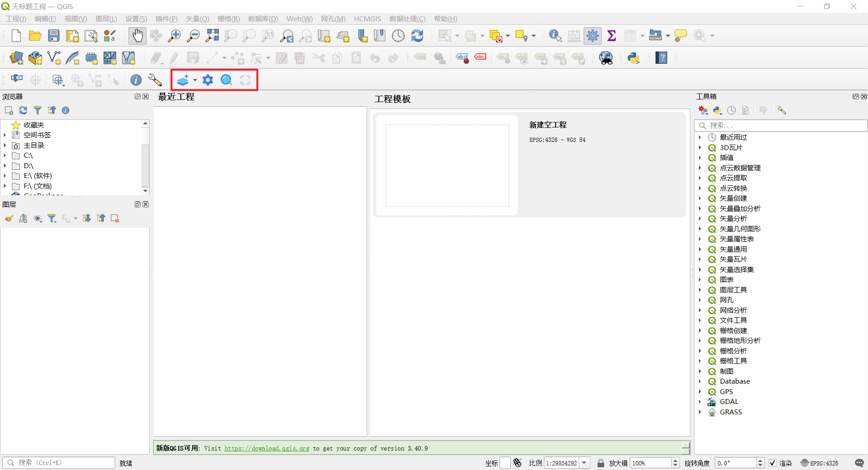Expand the 矢量分析 toolbox group
868x470 pixels.
click(700, 219)
